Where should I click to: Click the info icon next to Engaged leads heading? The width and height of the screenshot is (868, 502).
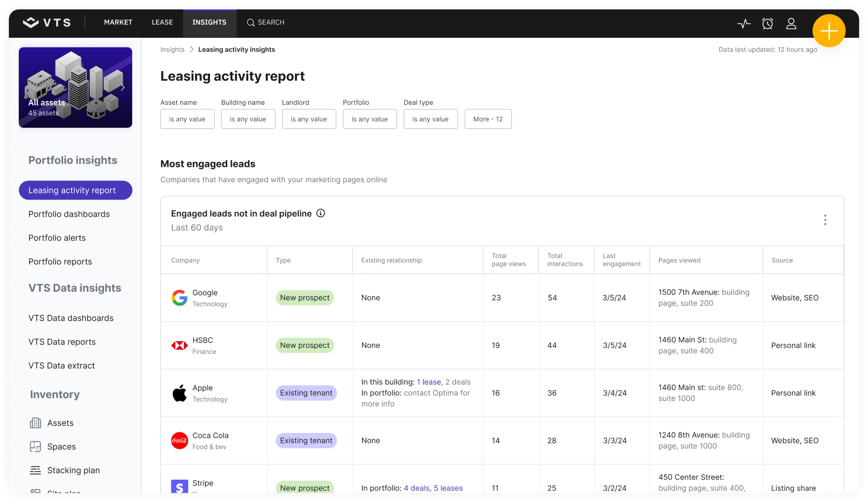tap(321, 213)
